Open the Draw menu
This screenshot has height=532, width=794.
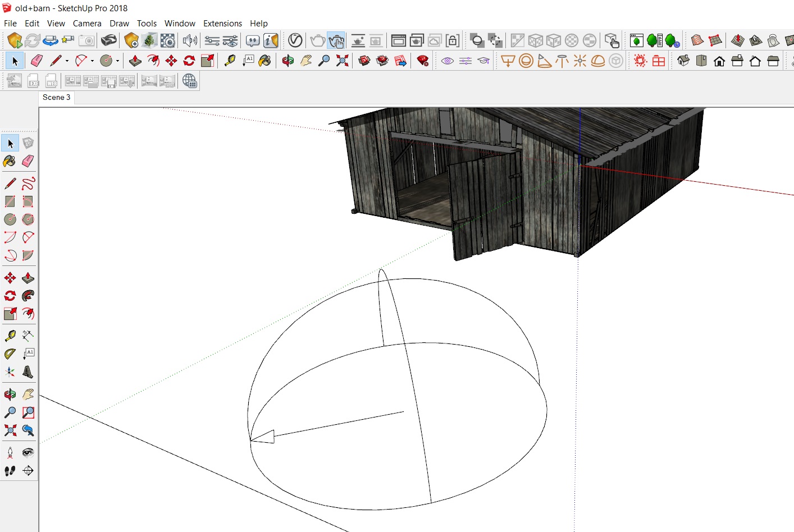pyautogui.click(x=119, y=24)
